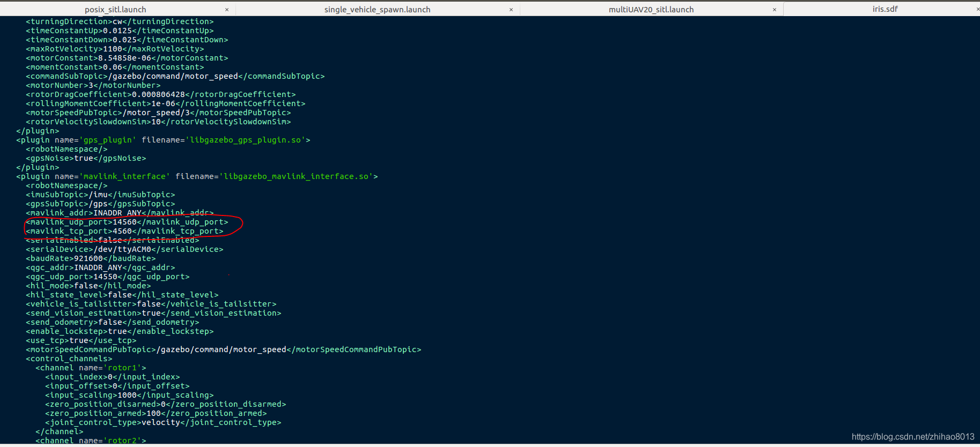Click the motorSpeedCommandPubTopic line
The height and width of the screenshot is (447, 980).
tap(224, 349)
